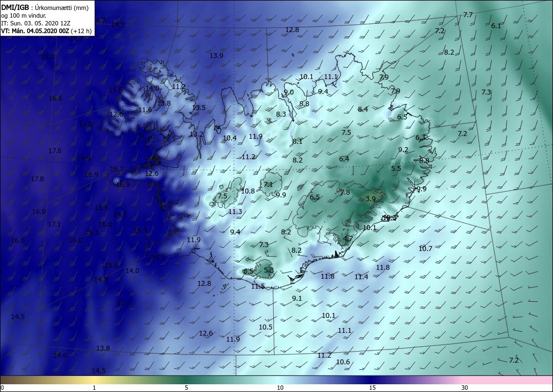Viewport: 553px width, 392px height.
Task: Click the 6.3 value near the east coast
Action: tap(420, 138)
